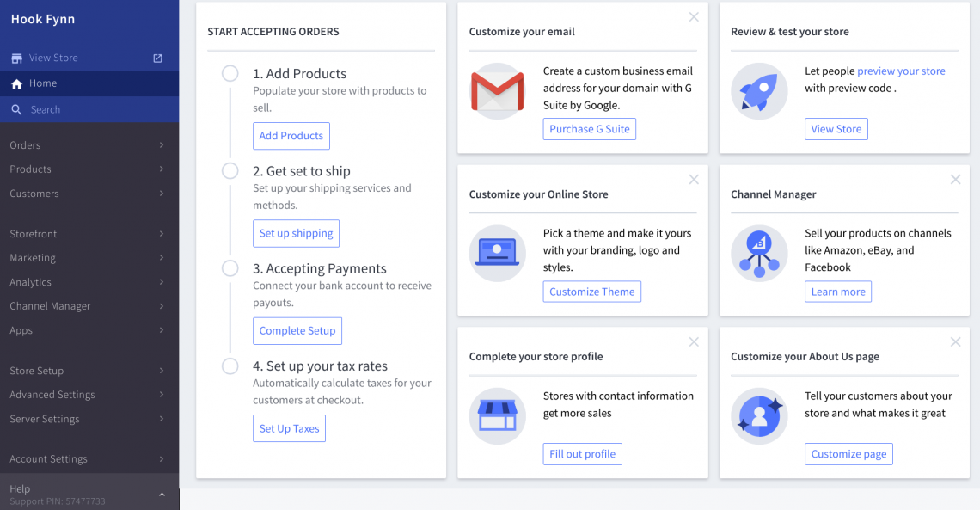Click the START ACCEPTING ORDERS heading
The height and width of the screenshot is (510, 980).
pos(273,31)
